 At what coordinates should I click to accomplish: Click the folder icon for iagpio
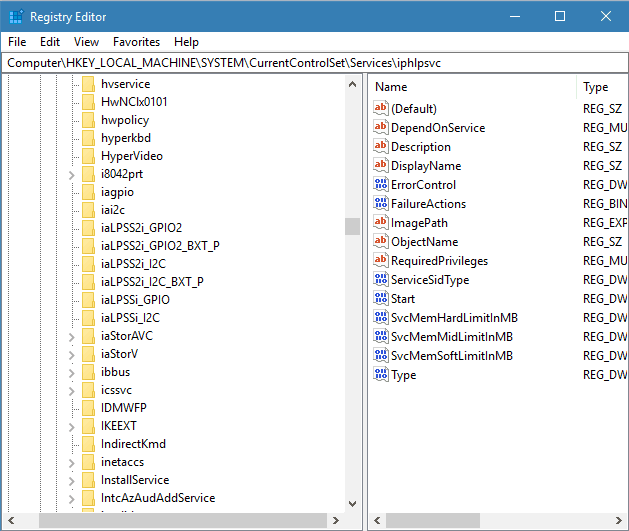click(x=88, y=192)
